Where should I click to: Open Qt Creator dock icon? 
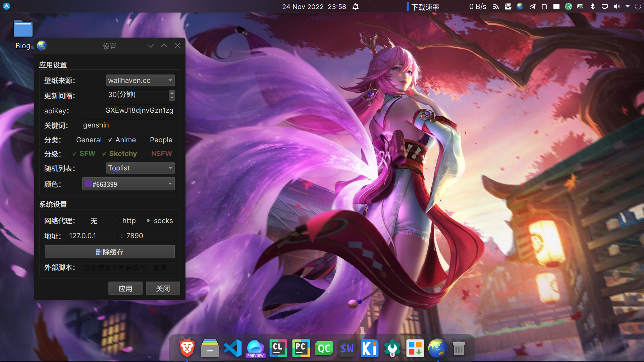coord(324,348)
